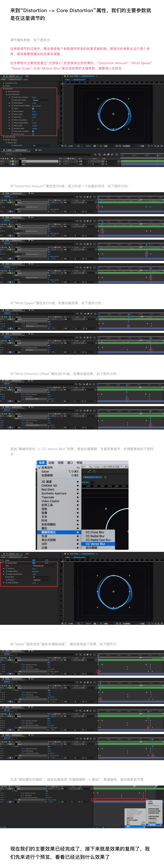This screenshot has height=868, width=164.
Task: Open the Video Copilot effects submenu
Action: [x=59, y=501]
